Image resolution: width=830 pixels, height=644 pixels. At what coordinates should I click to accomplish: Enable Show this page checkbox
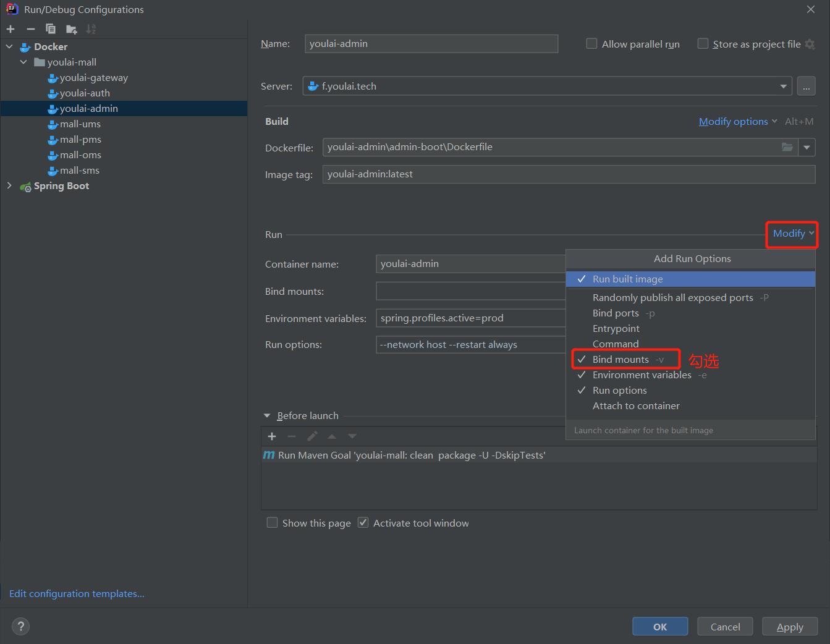point(272,523)
